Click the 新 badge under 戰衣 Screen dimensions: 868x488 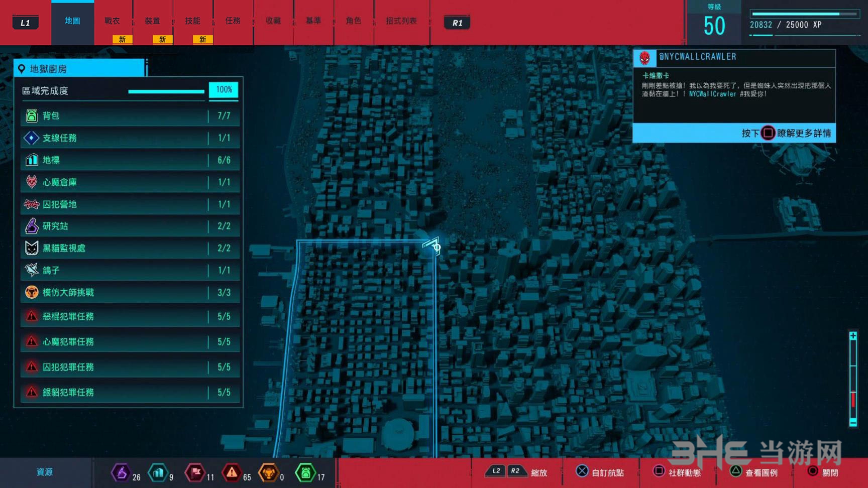point(122,40)
